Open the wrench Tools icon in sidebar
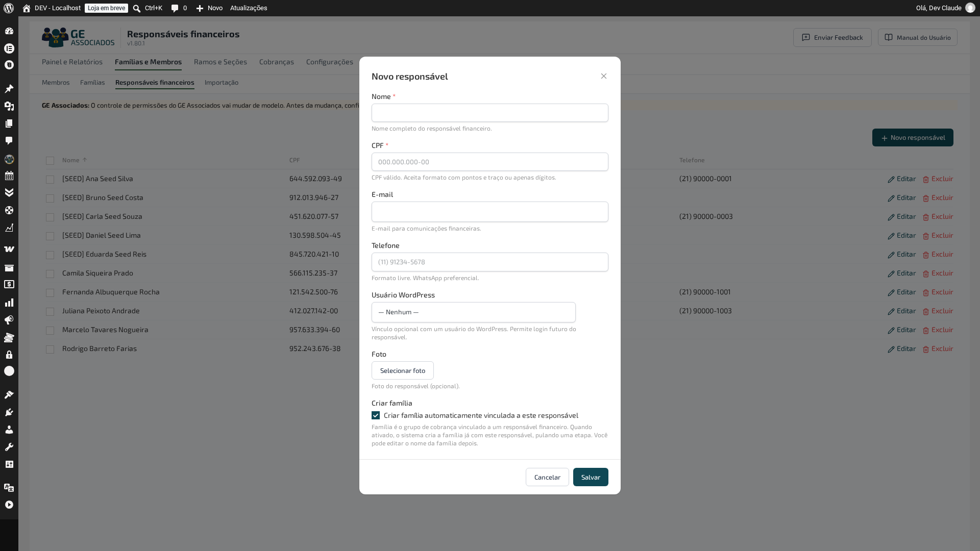Image resolution: width=980 pixels, height=551 pixels. [x=9, y=447]
